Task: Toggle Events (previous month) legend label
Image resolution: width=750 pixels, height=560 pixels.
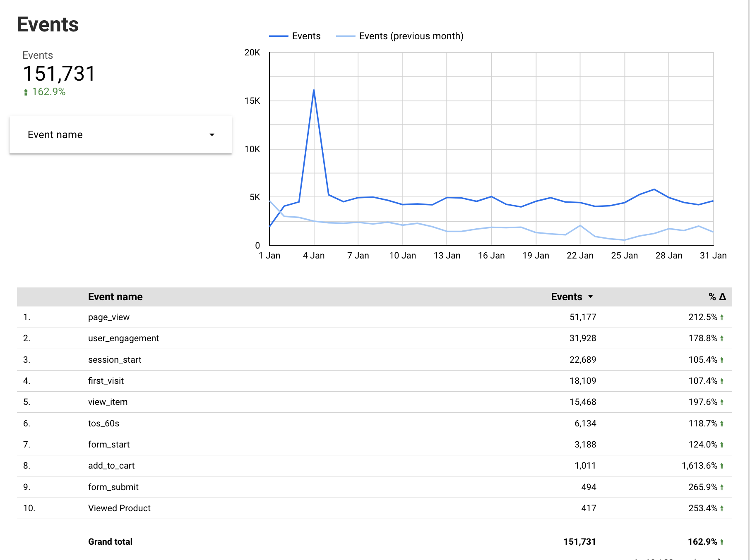Action: pyautogui.click(x=411, y=36)
